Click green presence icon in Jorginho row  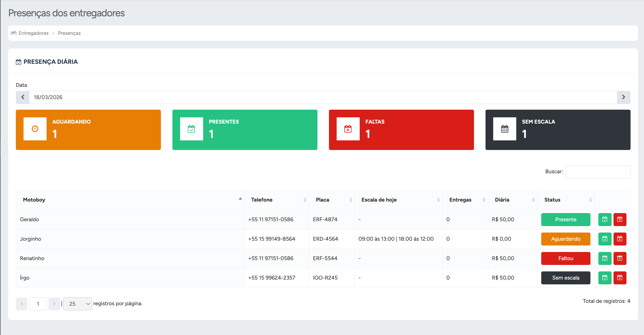604,239
